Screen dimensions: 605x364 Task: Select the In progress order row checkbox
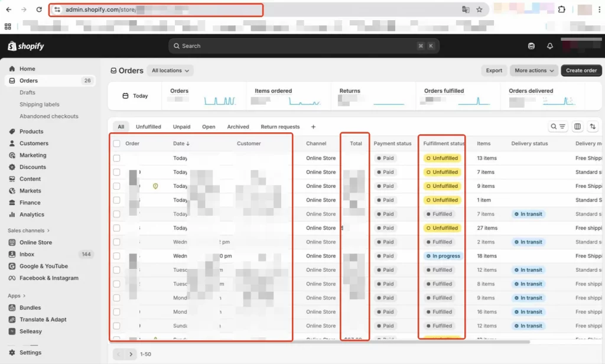(116, 256)
